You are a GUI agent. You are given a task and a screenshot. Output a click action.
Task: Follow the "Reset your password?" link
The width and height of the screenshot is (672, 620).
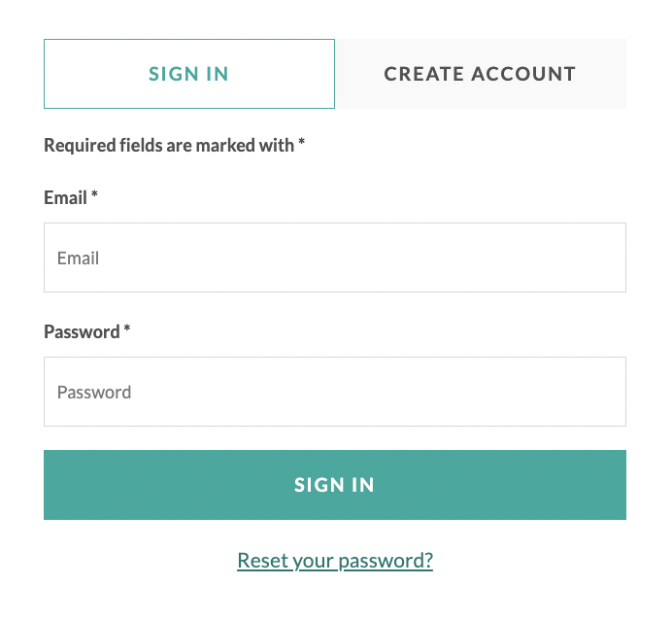pos(335,561)
